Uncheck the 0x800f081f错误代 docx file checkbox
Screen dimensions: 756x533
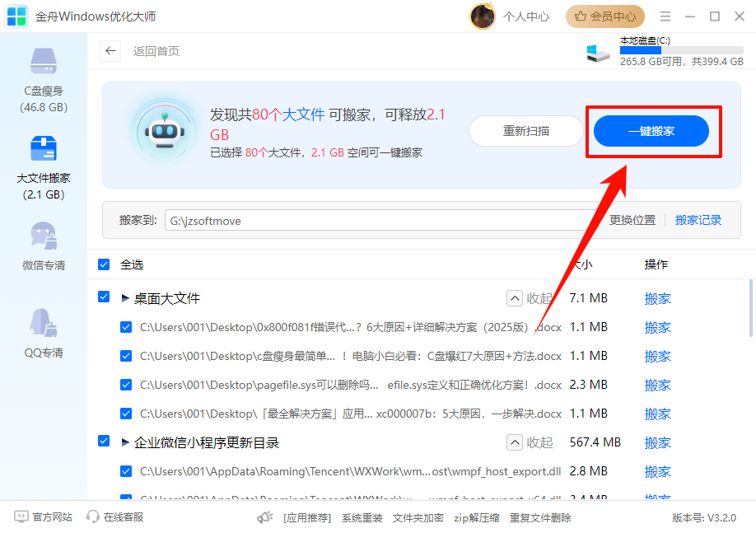[x=126, y=327]
